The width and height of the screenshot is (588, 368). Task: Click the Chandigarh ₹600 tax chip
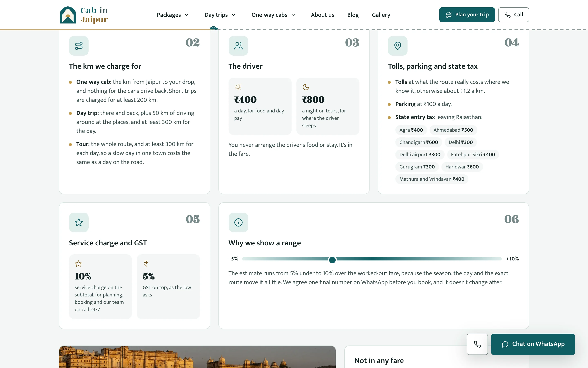click(x=418, y=142)
